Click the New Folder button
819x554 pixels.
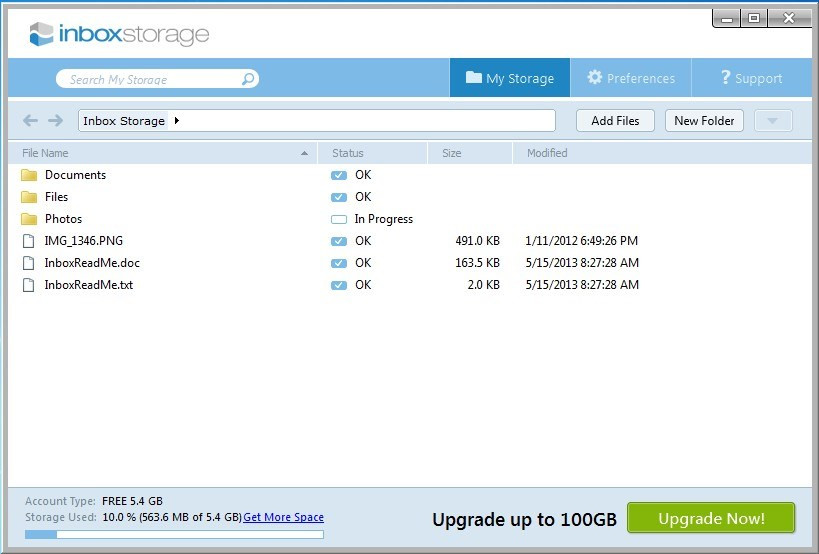(704, 121)
